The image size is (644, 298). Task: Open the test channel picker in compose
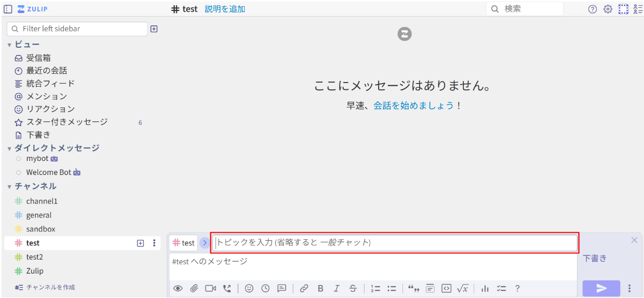pos(183,243)
